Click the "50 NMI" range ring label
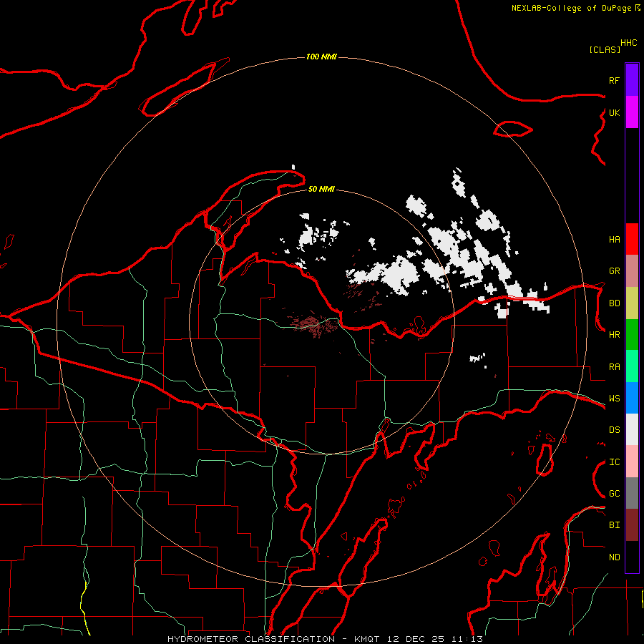 pyautogui.click(x=321, y=189)
